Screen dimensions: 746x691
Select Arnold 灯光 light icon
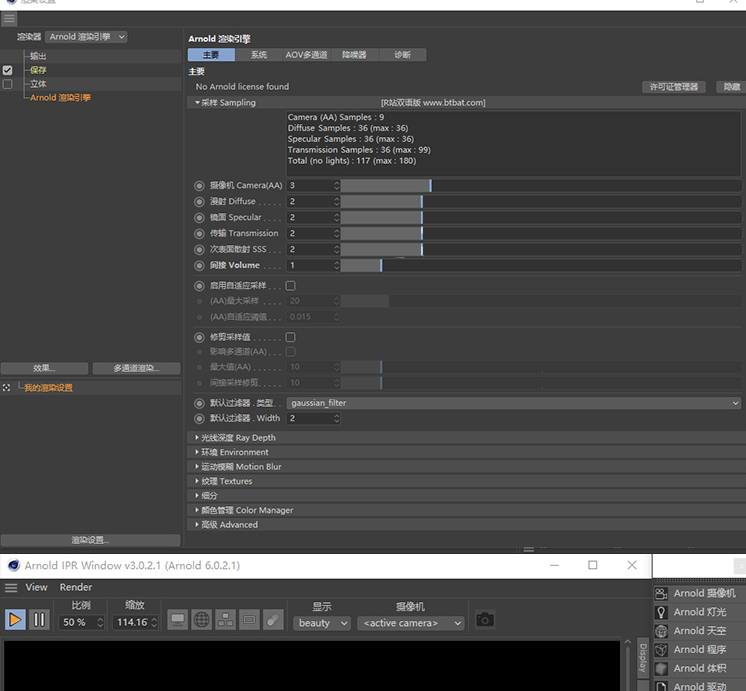point(662,612)
